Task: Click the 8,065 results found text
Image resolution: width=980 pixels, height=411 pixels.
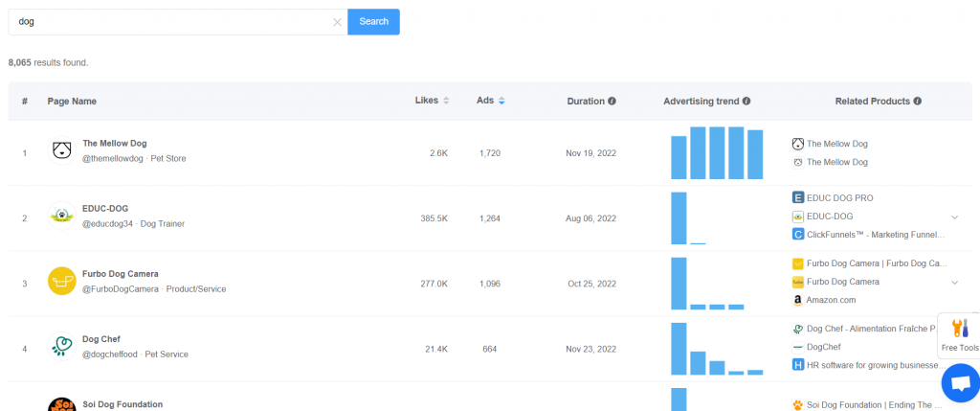Action: pos(48,62)
